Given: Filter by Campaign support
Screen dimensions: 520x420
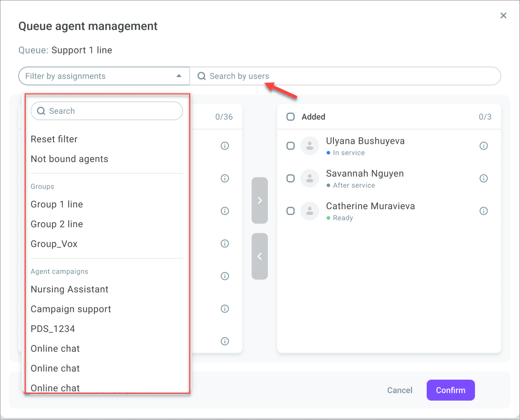Looking at the screenshot, I should (x=71, y=309).
